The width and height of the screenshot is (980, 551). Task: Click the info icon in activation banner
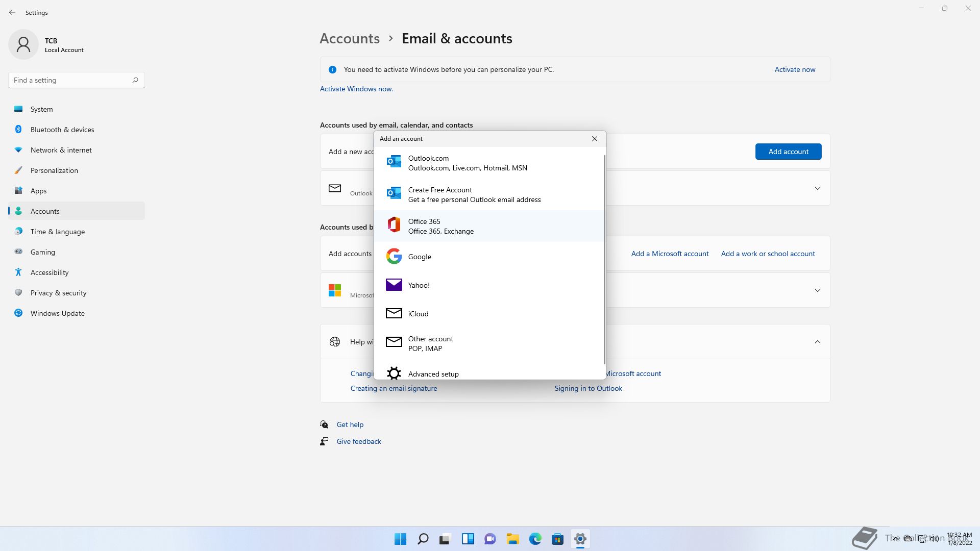[332, 69]
